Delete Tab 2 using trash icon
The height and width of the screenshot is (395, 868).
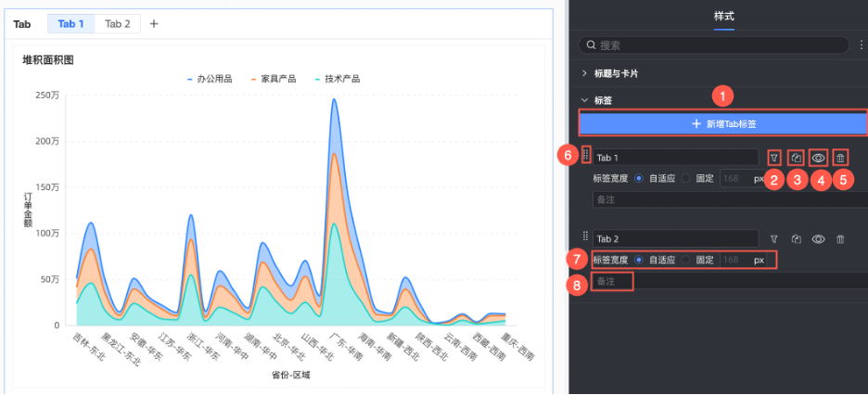(x=840, y=239)
